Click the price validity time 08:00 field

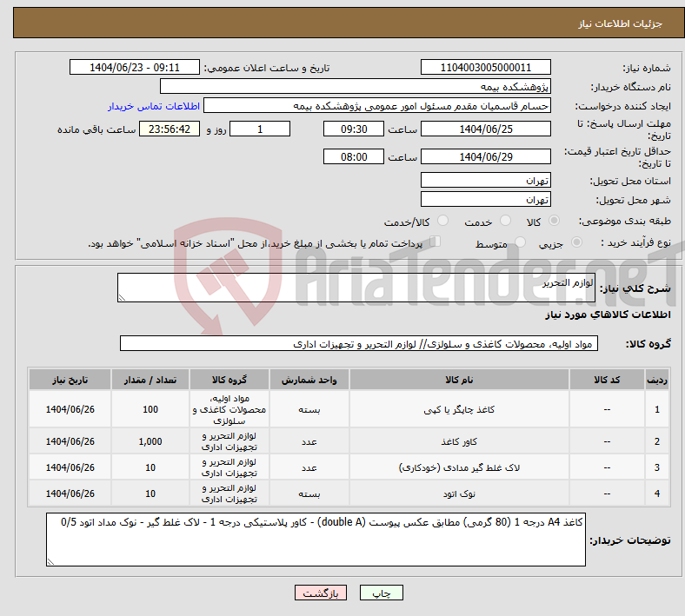coord(354,156)
